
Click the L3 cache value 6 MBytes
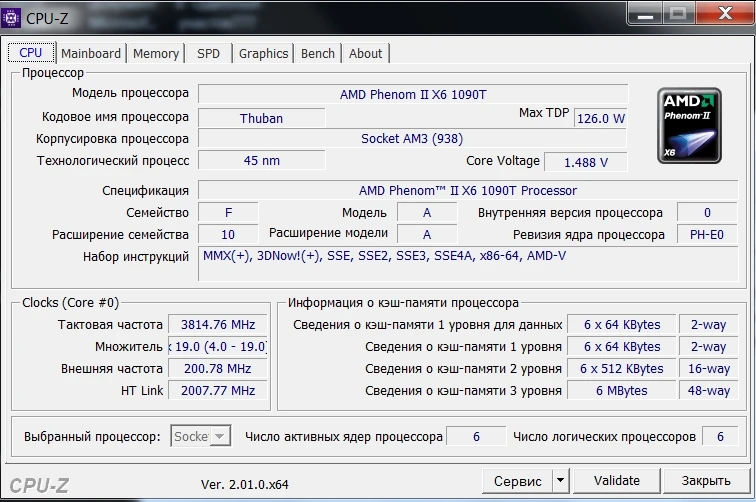pyautogui.click(x=622, y=391)
